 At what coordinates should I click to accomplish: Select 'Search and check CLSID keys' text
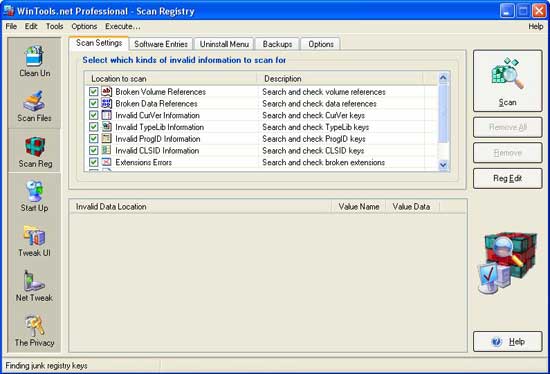click(x=313, y=151)
